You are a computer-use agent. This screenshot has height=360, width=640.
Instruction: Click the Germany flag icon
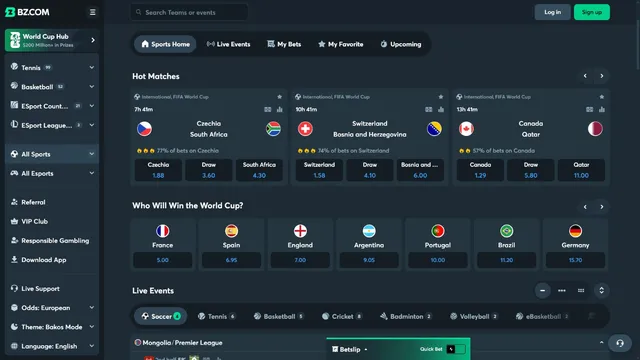[x=575, y=231]
